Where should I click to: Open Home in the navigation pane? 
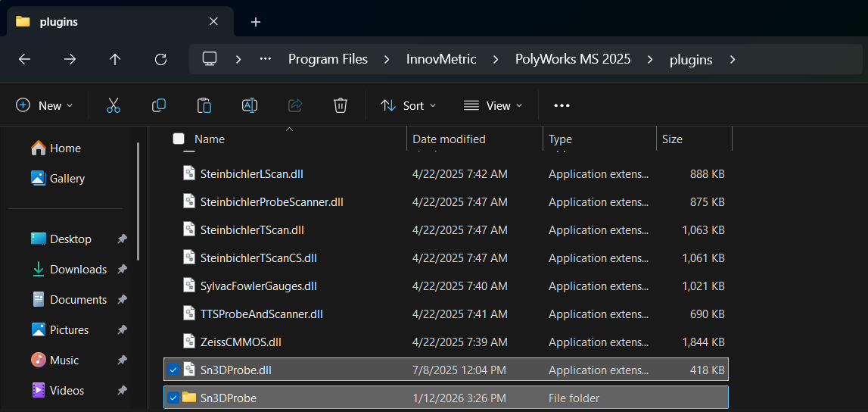57,148
